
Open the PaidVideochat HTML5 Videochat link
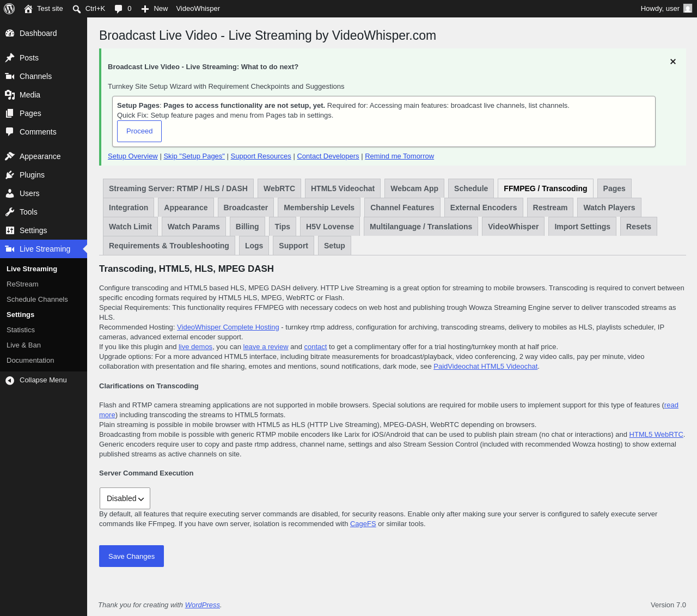click(x=486, y=367)
